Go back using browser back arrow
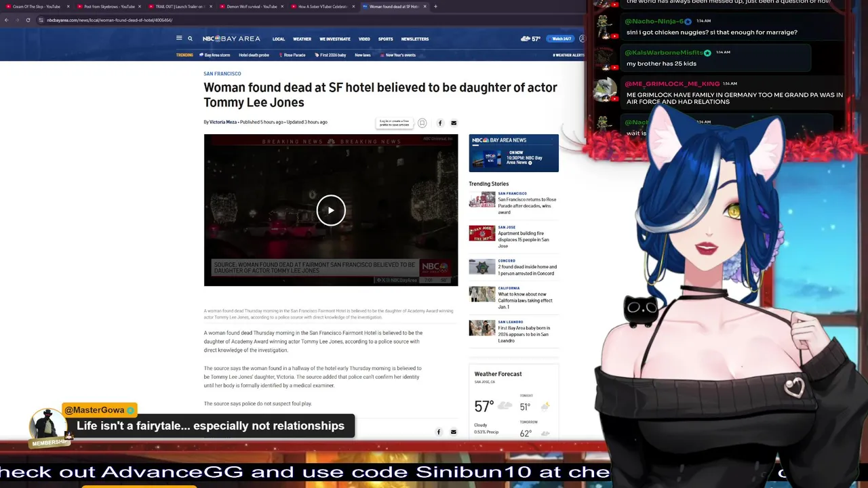The height and width of the screenshot is (488, 868). [6, 20]
